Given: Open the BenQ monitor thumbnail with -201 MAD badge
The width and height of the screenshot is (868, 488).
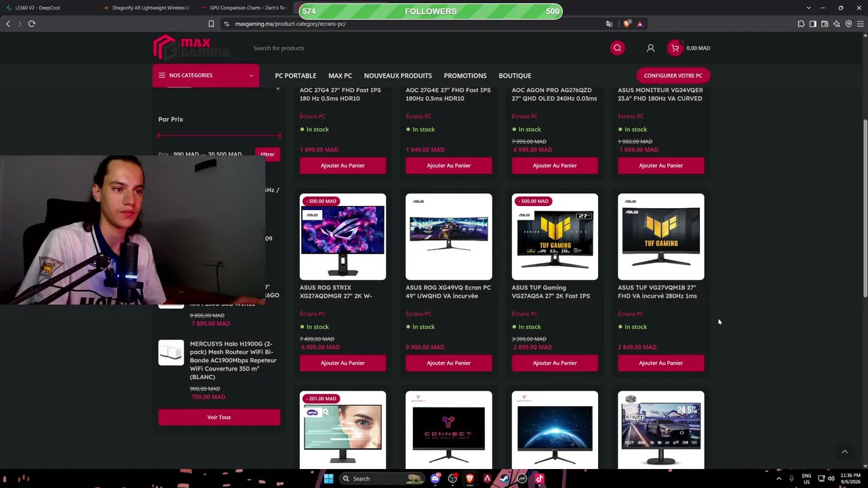Looking at the screenshot, I should coord(342,430).
